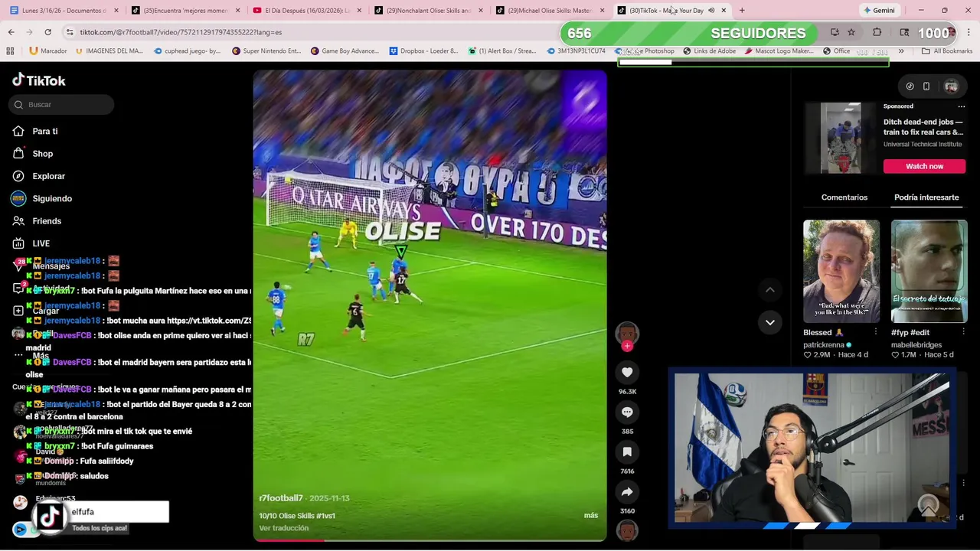980x551 pixels.
Task: Open options for #fyp #edit video
Action: pos(963,332)
